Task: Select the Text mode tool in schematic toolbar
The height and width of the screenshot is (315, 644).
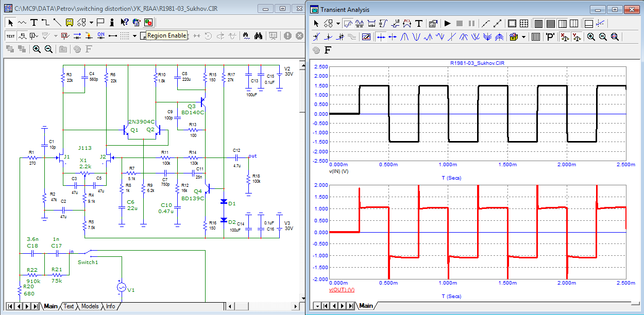Action: [x=33, y=22]
